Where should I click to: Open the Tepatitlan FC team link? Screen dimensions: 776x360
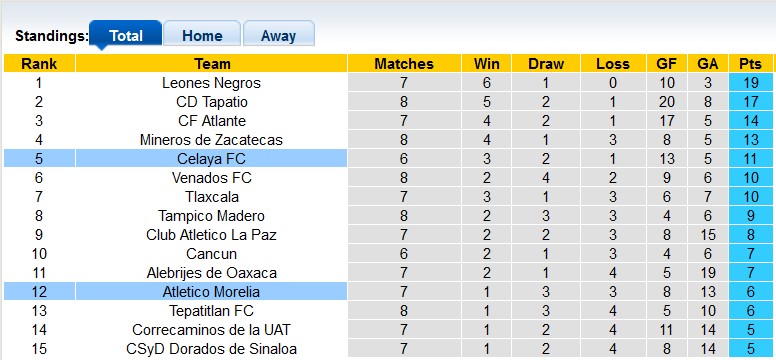click(211, 310)
